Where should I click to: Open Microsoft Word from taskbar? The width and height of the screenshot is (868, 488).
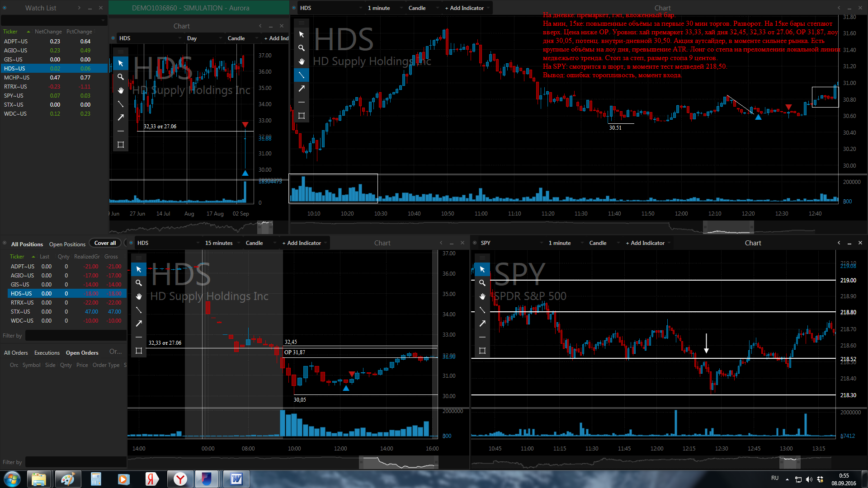click(236, 479)
